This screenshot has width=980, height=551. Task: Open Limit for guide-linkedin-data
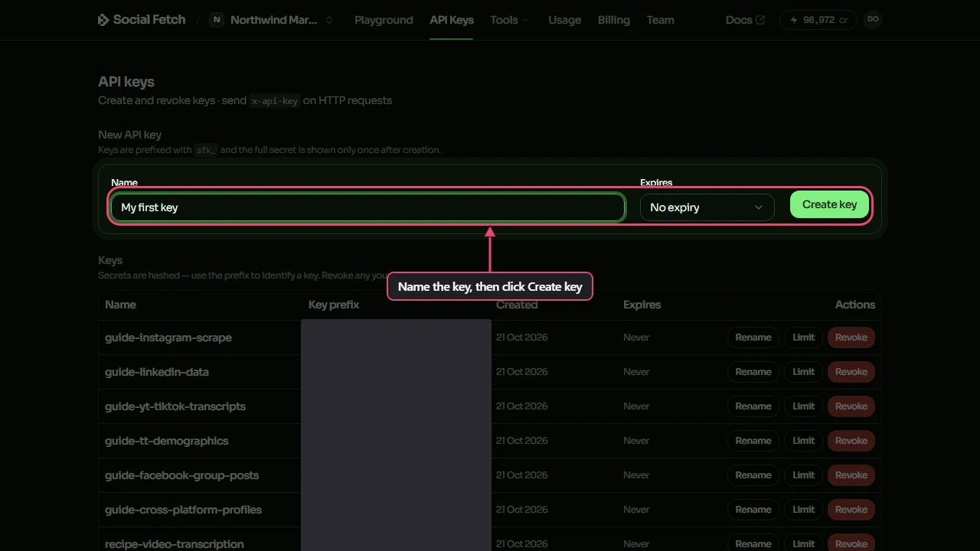804,372
